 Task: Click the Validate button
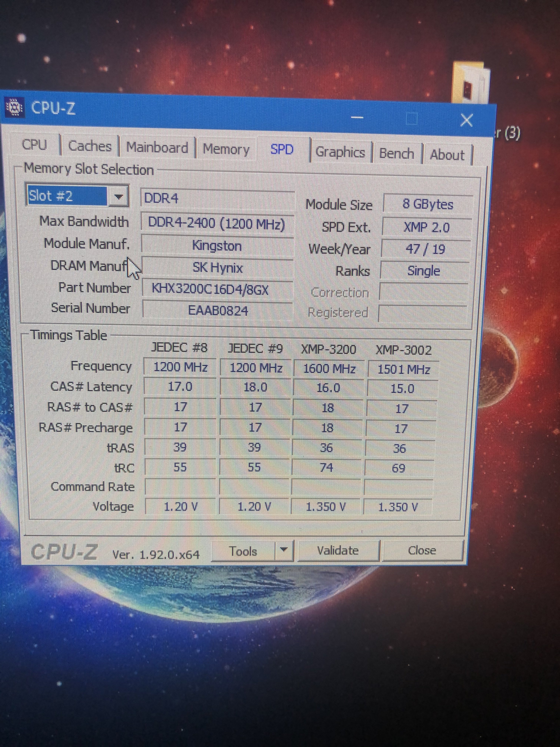[x=338, y=551]
